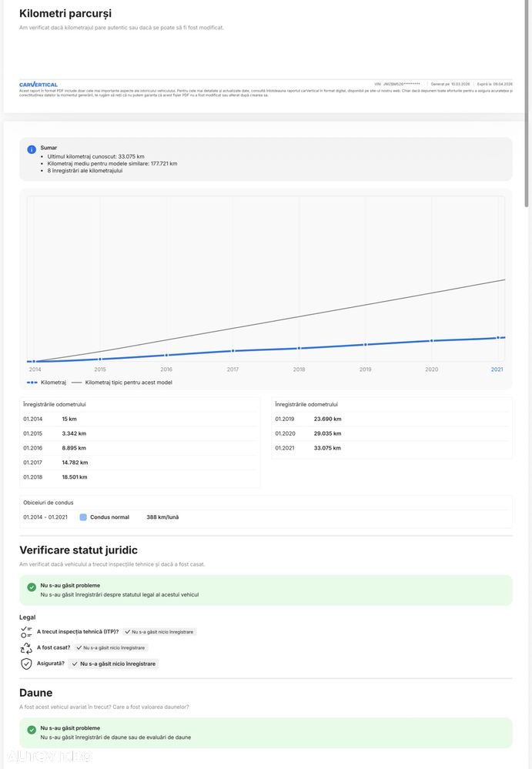Click the blue 'Condus normal' color swatch

(83, 517)
